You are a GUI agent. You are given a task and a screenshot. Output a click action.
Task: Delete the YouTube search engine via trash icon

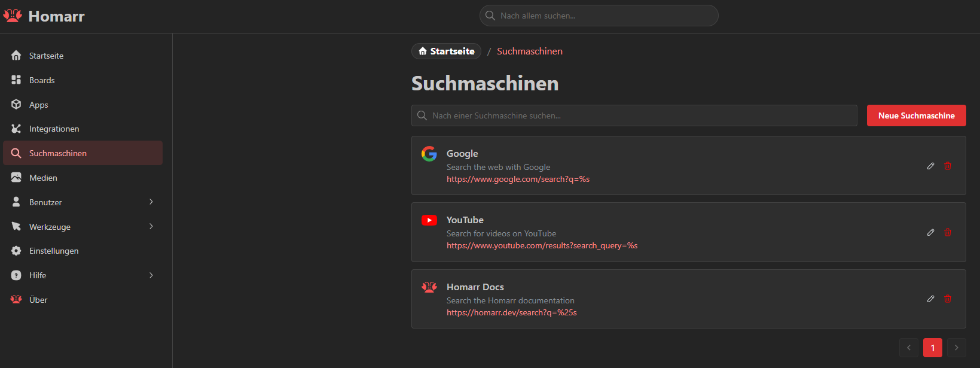click(948, 232)
